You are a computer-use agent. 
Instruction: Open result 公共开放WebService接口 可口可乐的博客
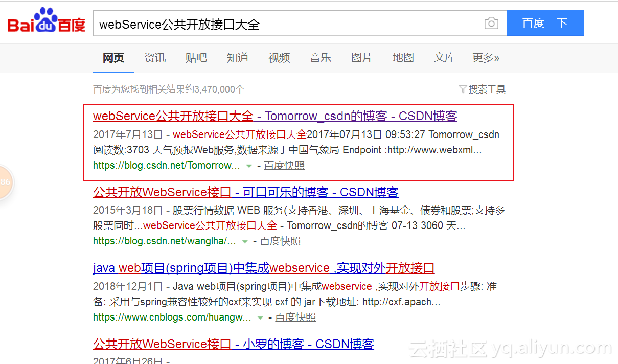pyautogui.click(x=246, y=192)
